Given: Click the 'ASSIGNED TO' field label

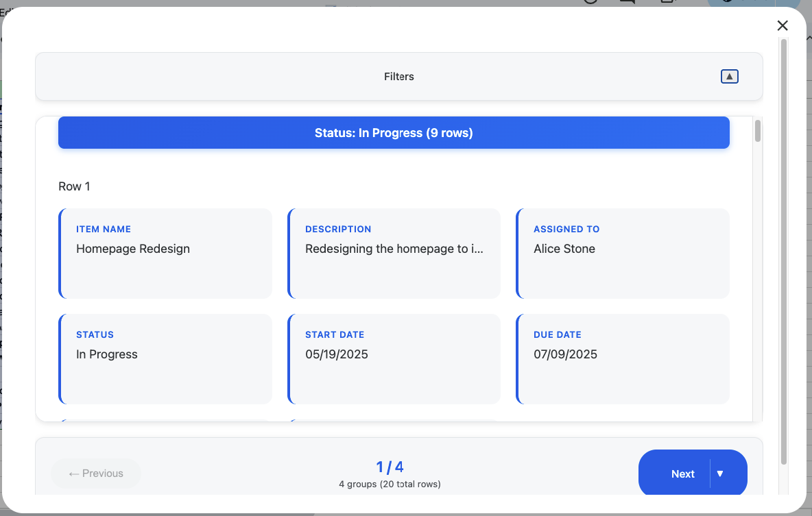Looking at the screenshot, I should coord(566,230).
